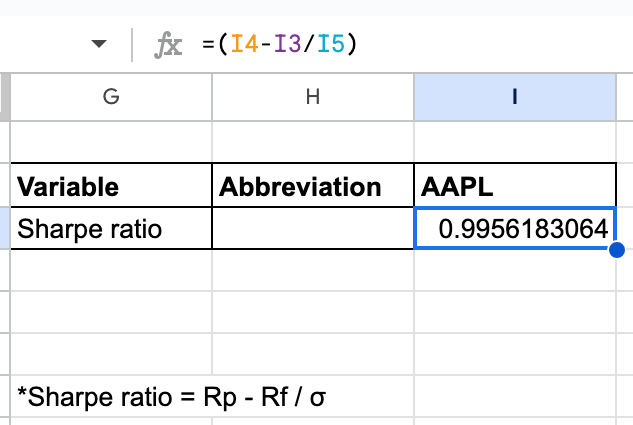Select empty cell above AAPL header
Screen dimensions: 633x425
click(x=515, y=142)
